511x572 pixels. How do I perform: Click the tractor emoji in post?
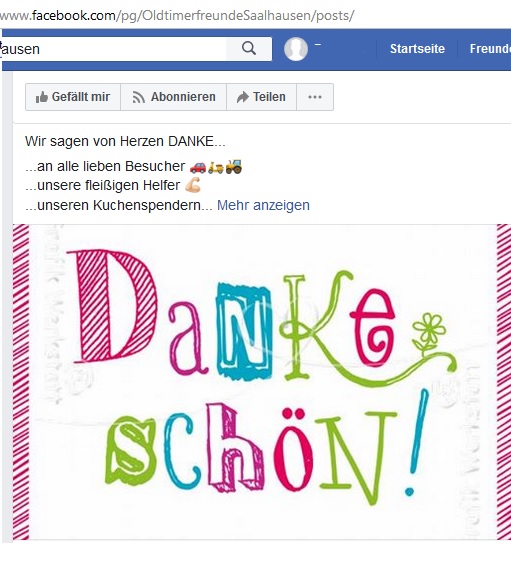pos(233,166)
